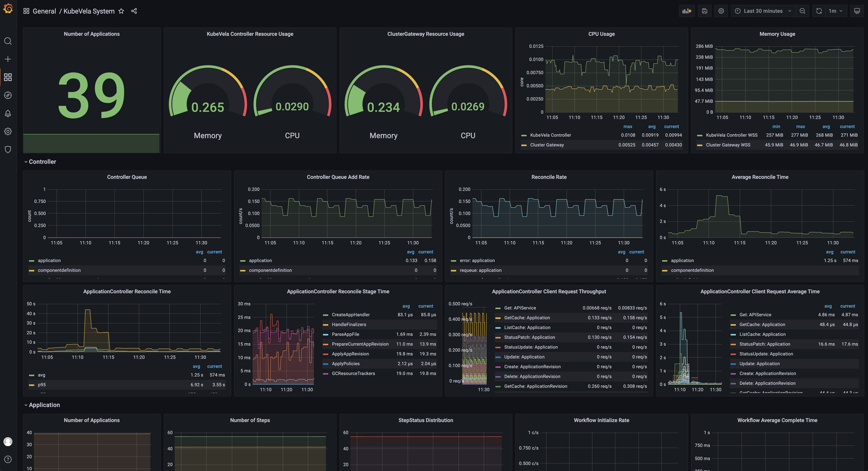Click the General folder breadcrumb link
Image resolution: width=868 pixels, height=471 pixels.
point(44,11)
